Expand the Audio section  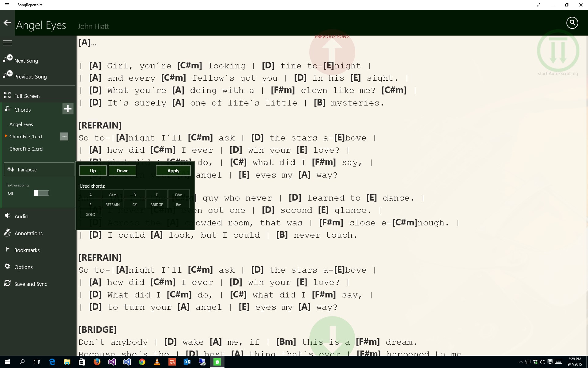click(x=21, y=216)
